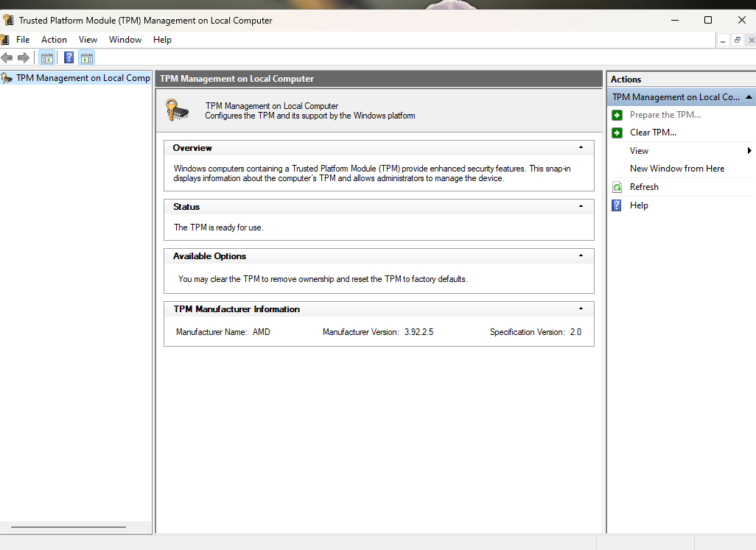
Task: Click the console tree horizontal scrollbar
Action: pyautogui.click(x=69, y=527)
